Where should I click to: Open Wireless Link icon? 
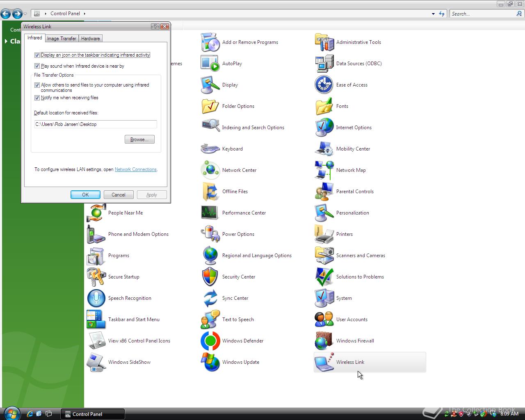(x=324, y=362)
